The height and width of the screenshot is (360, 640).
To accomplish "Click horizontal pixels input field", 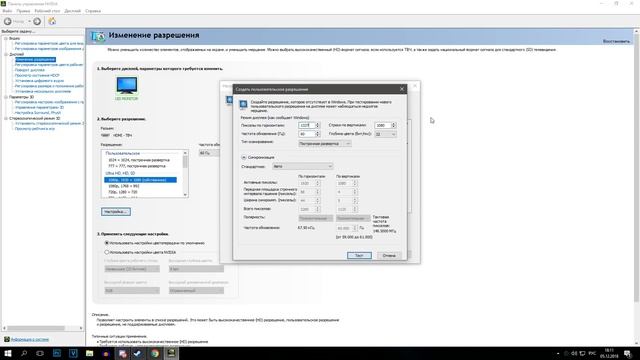I will [307, 125].
